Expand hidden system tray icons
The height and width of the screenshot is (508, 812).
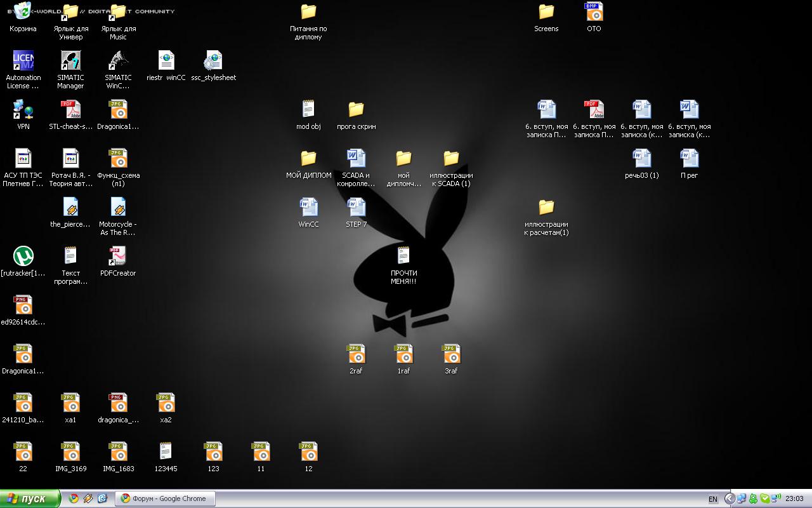pos(730,498)
